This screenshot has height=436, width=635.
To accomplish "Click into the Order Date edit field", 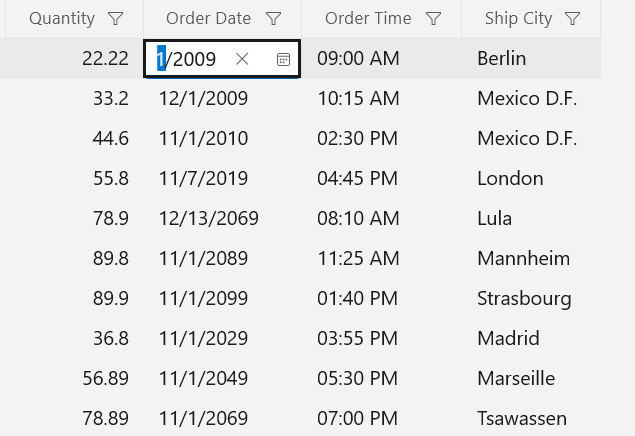I will point(195,59).
